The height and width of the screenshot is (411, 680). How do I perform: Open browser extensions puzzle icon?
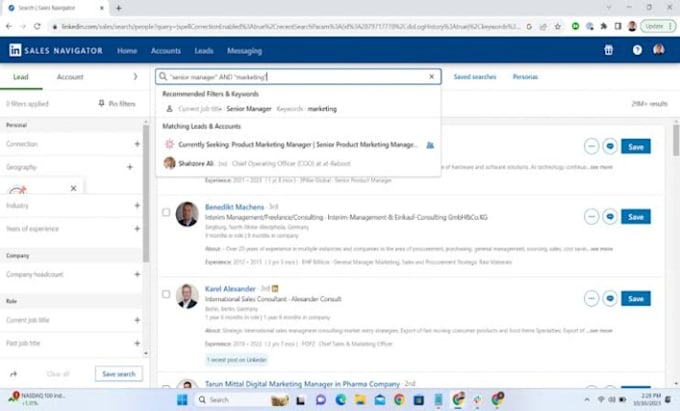click(604, 26)
